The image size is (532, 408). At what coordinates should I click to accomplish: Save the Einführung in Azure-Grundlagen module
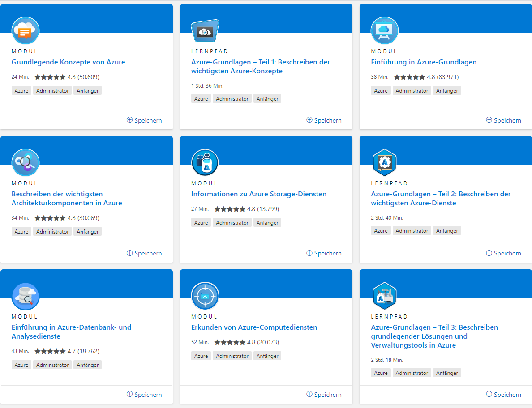[x=503, y=120]
